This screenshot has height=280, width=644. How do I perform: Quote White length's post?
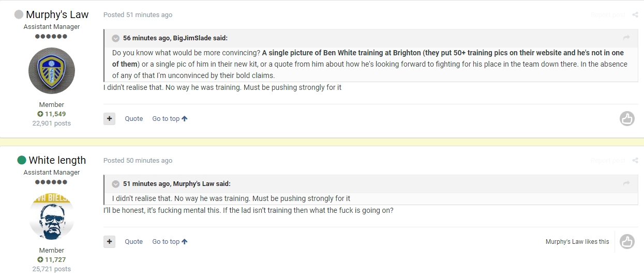point(134,241)
